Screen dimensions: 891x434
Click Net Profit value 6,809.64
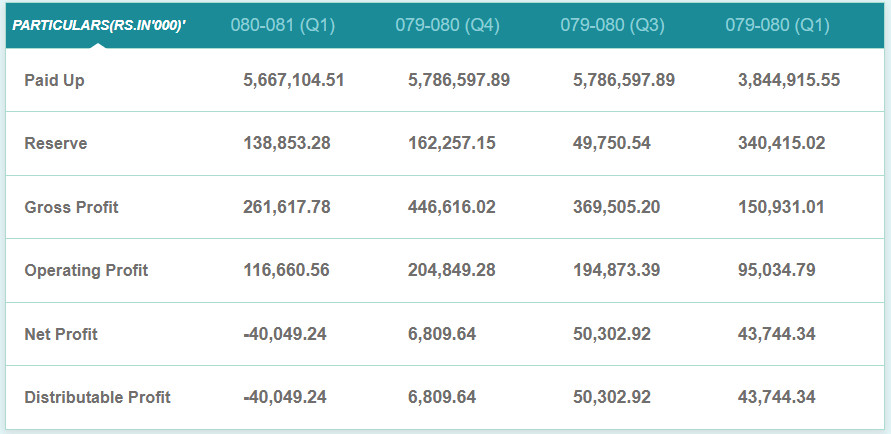pos(443,334)
